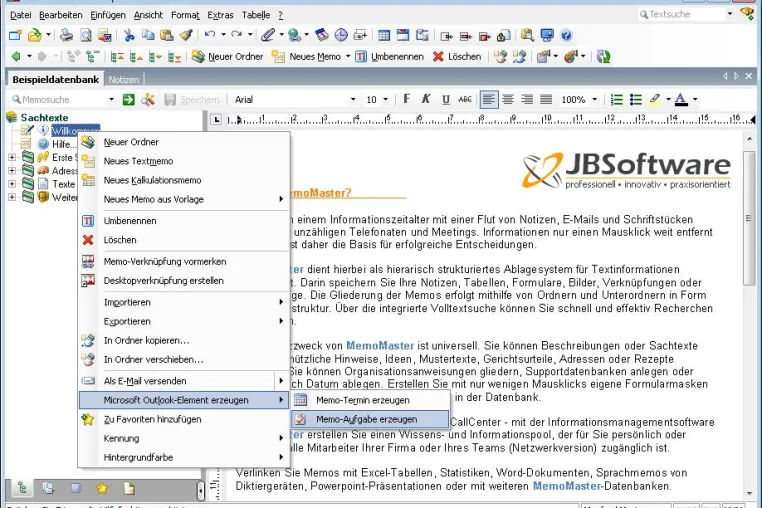Toggle strikethrough with the ABC button

(465, 99)
